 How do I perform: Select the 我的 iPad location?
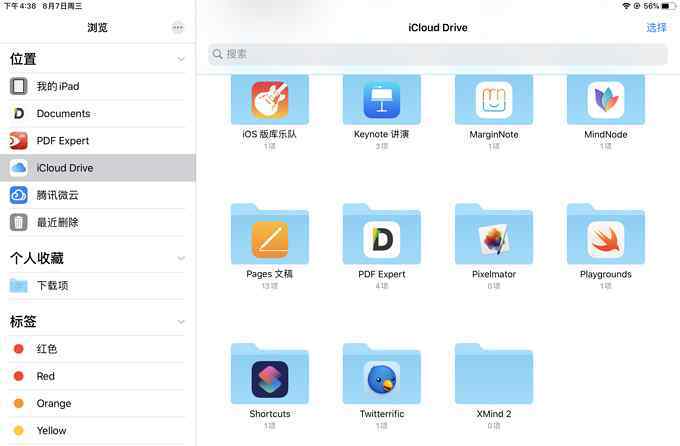click(x=98, y=86)
